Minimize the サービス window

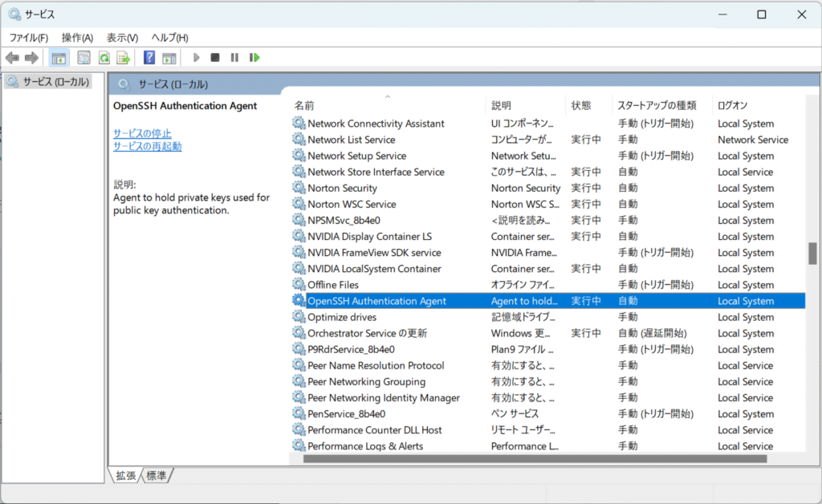(x=722, y=14)
